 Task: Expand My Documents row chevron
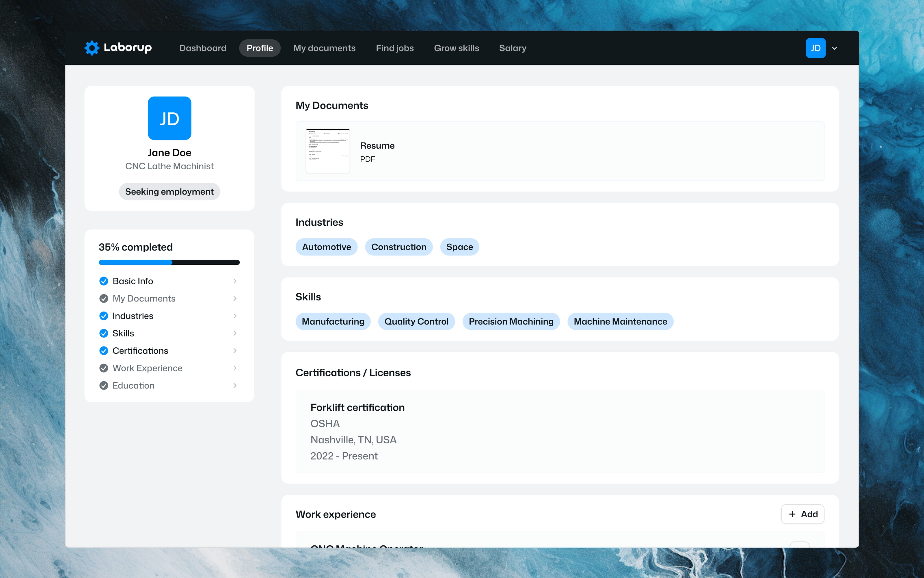pyautogui.click(x=235, y=298)
